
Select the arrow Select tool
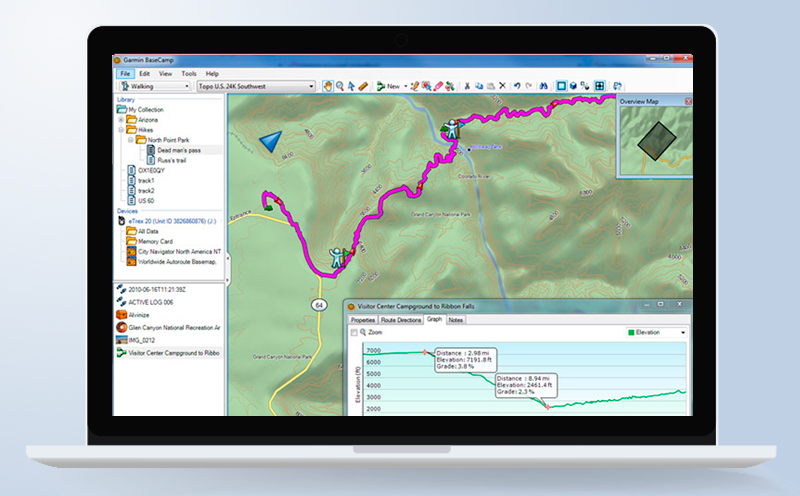(351, 86)
